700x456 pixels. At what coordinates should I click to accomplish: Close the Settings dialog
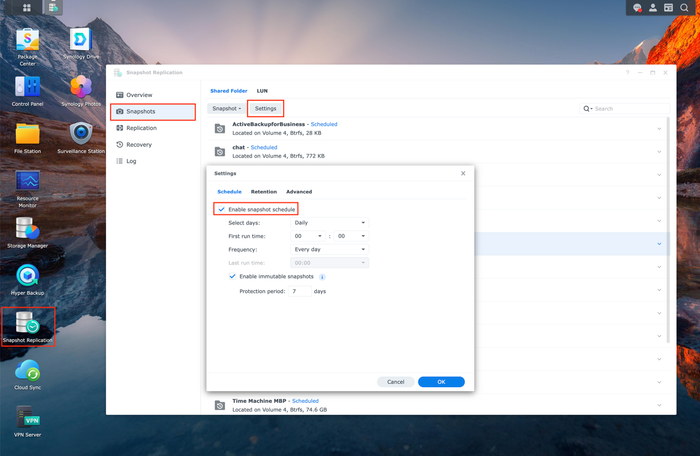click(463, 173)
